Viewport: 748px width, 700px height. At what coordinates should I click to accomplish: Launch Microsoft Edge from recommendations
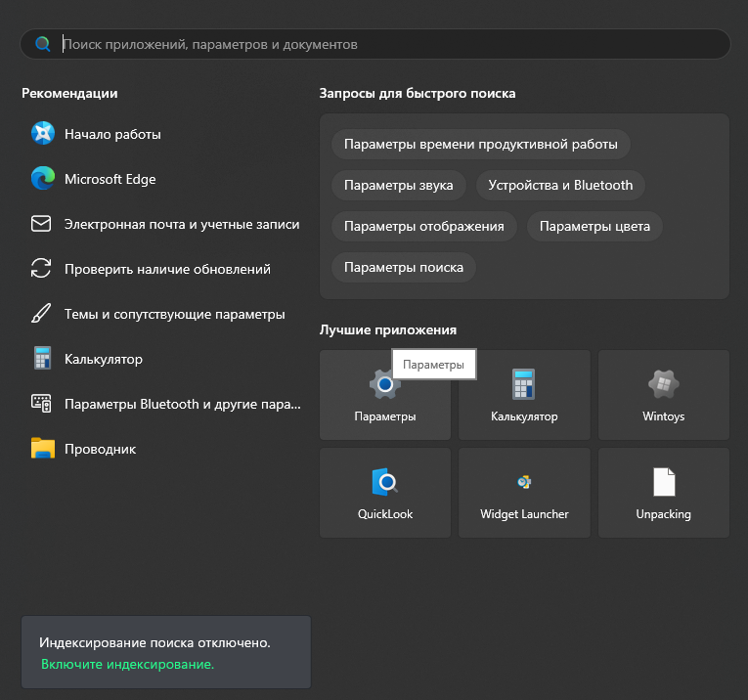pyautogui.click(x=42, y=179)
